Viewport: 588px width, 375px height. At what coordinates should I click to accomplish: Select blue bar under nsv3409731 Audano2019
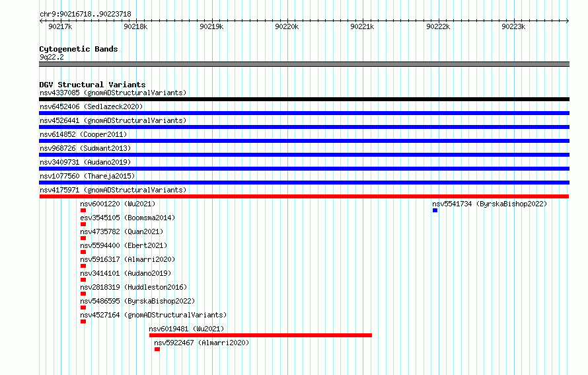point(304,169)
